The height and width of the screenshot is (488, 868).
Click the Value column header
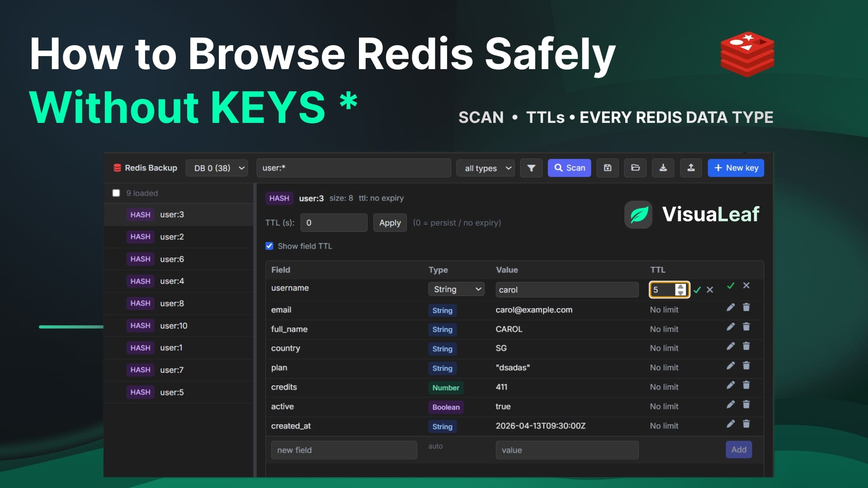pos(507,270)
